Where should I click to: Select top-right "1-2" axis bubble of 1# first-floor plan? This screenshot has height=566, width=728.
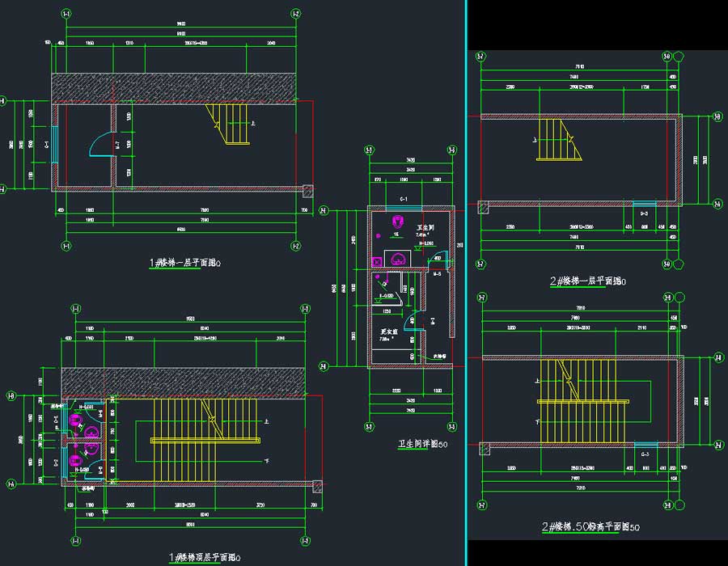click(296, 14)
